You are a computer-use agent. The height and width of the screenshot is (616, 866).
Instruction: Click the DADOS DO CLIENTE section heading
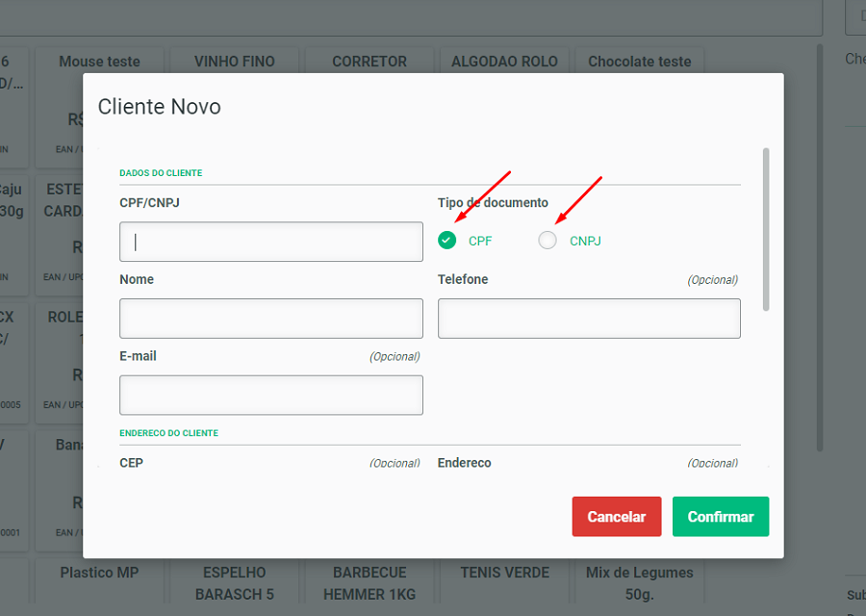[161, 173]
